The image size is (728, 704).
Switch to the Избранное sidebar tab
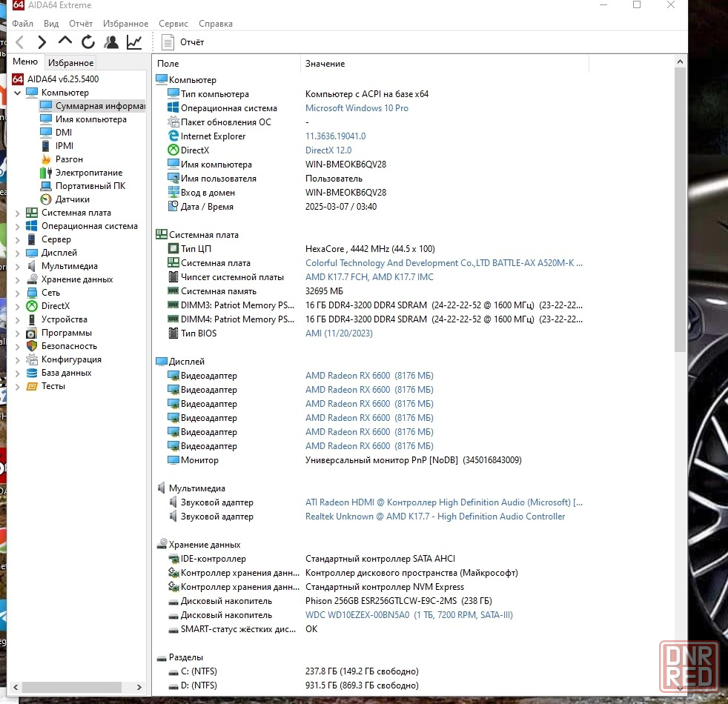click(70, 63)
